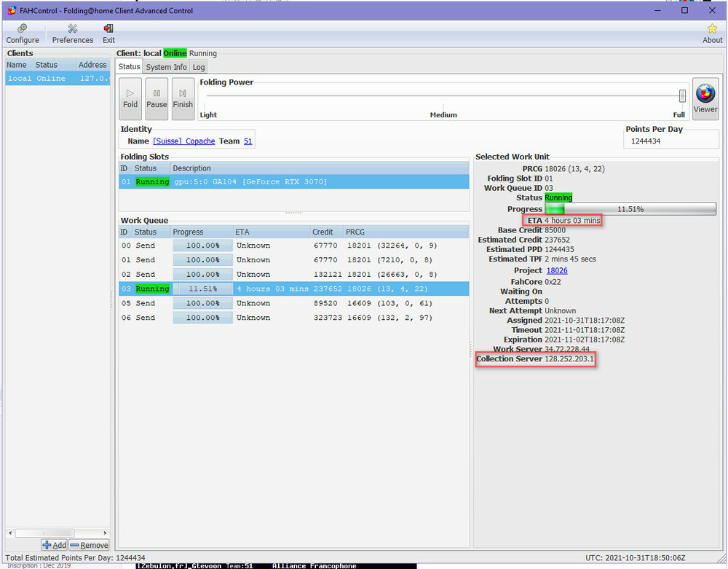Select work queue row 05
Screen dimensions: 728x569
click(x=294, y=303)
